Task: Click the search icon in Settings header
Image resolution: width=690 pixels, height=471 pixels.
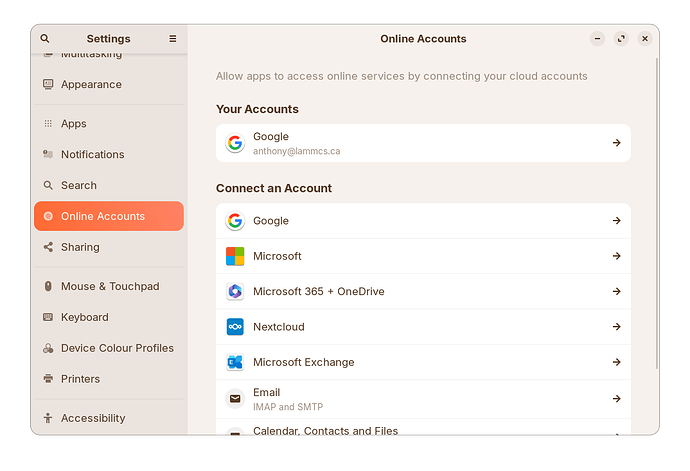Action: pos(45,39)
